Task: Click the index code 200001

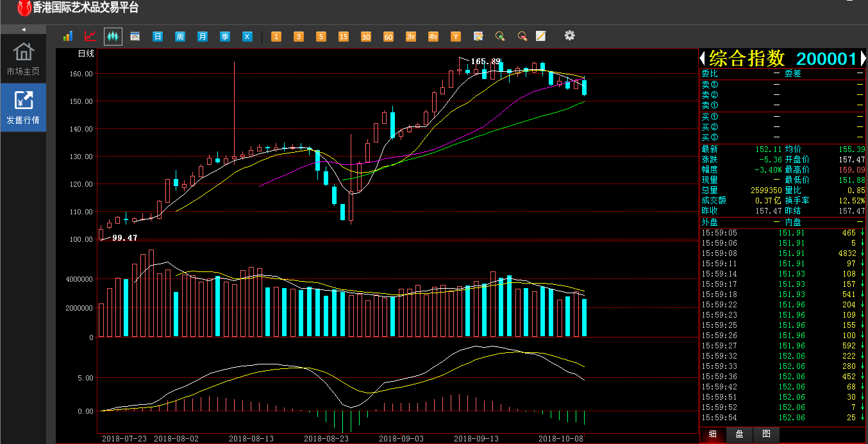Action: pyautogui.click(x=826, y=59)
